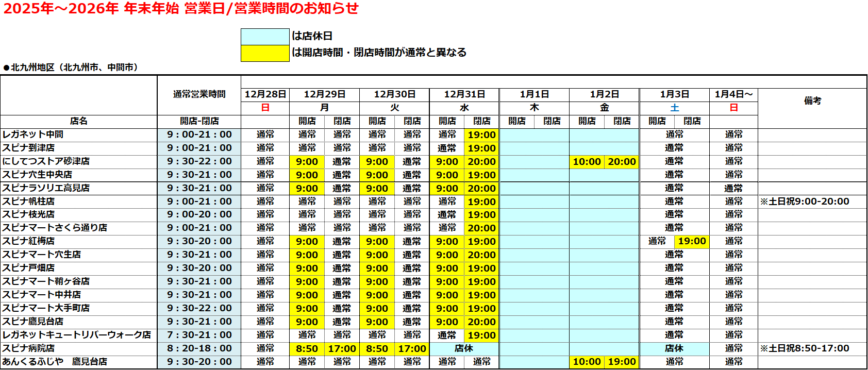The width and height of the screenshot is (868, 370).
Task: Click the yellow changed-hours legend swatch
Action: coord(265,53)
